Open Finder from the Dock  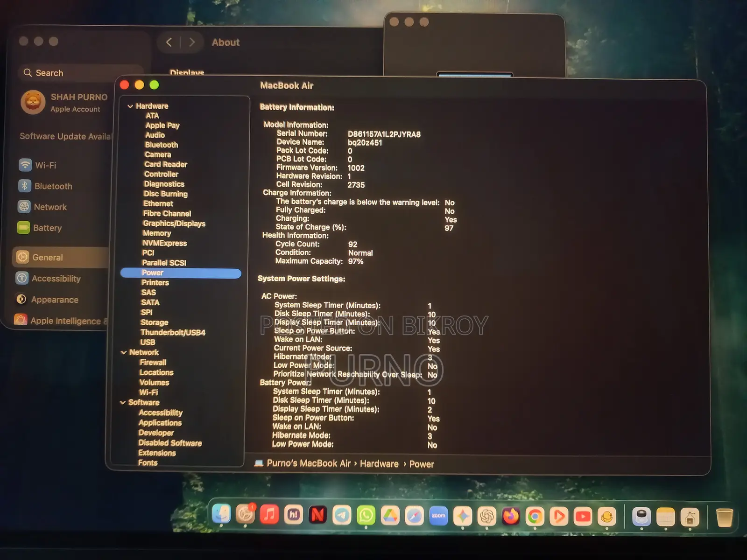pyautogui.click(x=221, y=514)
